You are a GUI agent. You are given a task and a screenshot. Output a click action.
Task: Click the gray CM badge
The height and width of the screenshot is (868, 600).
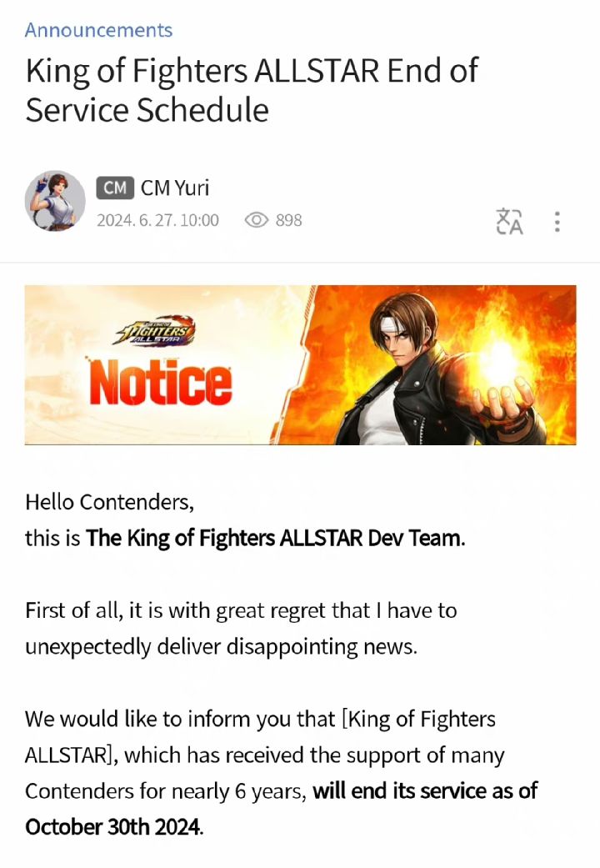point(115,188)
